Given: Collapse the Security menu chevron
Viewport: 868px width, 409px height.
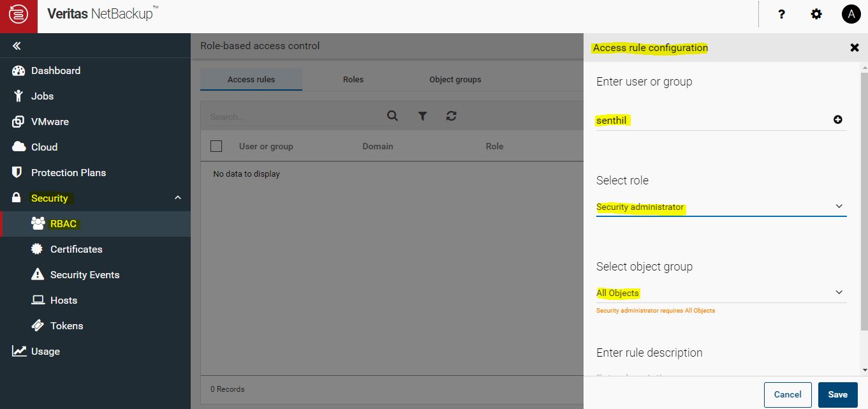Looking at the screenshot, I should (178, 198).
